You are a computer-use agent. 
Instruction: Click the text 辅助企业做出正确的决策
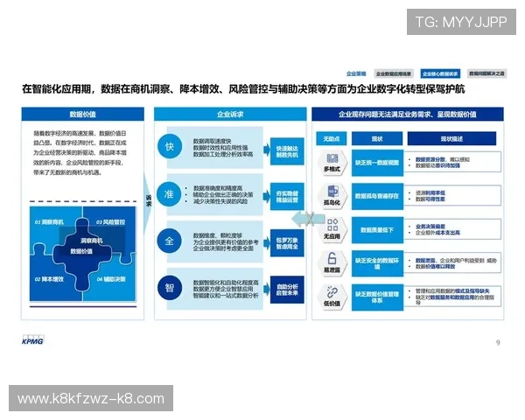pyautogui.click(x=223, y=195)
